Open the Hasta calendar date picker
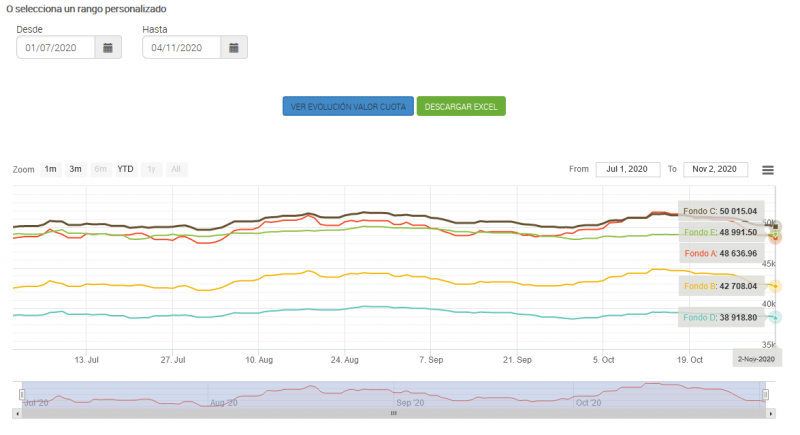Viewport: 800px width, 435px height. click(x=234, y=47)
